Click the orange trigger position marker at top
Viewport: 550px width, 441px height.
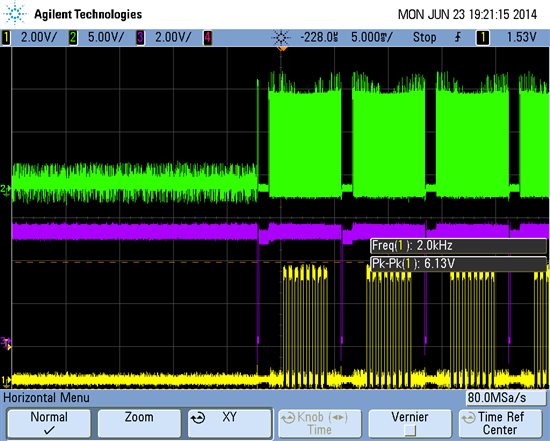(282, 49)
